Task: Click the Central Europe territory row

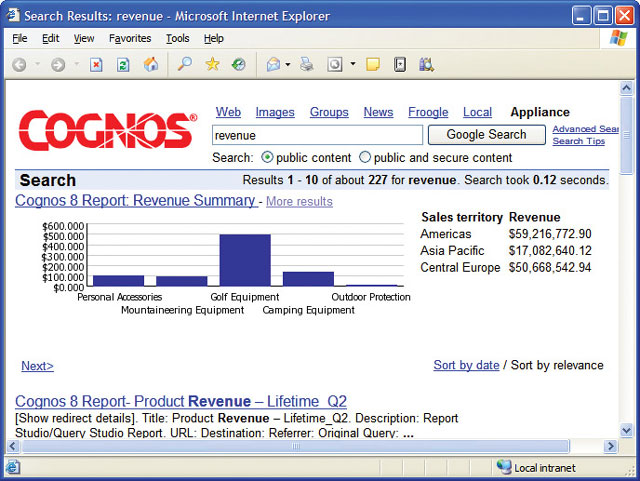Action: [x=506, y=267]
